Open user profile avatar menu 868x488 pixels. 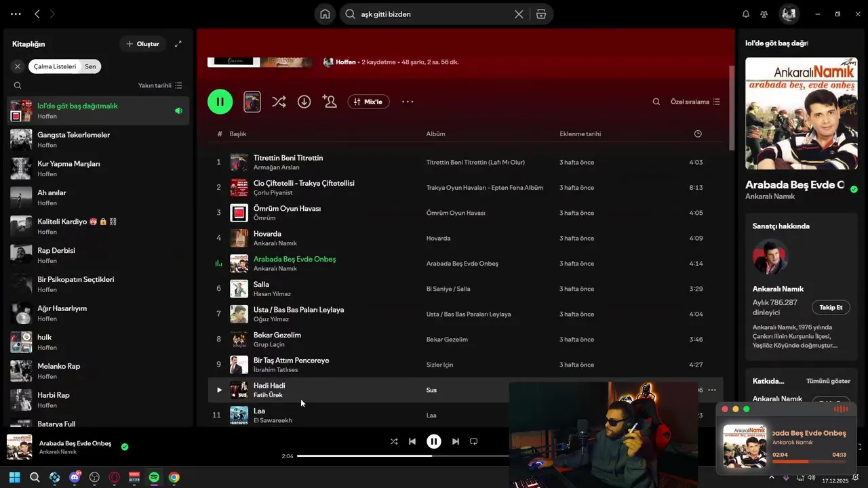point(789,14)
